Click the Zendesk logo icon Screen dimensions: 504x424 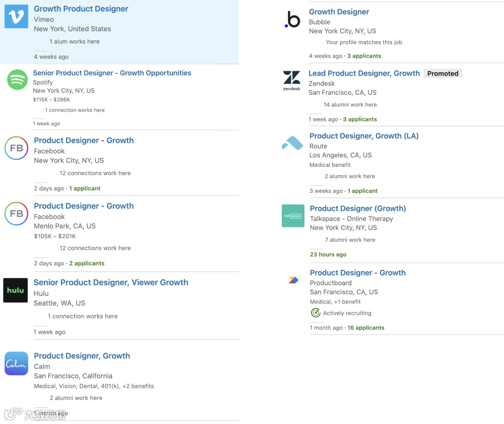pos(292,80)
